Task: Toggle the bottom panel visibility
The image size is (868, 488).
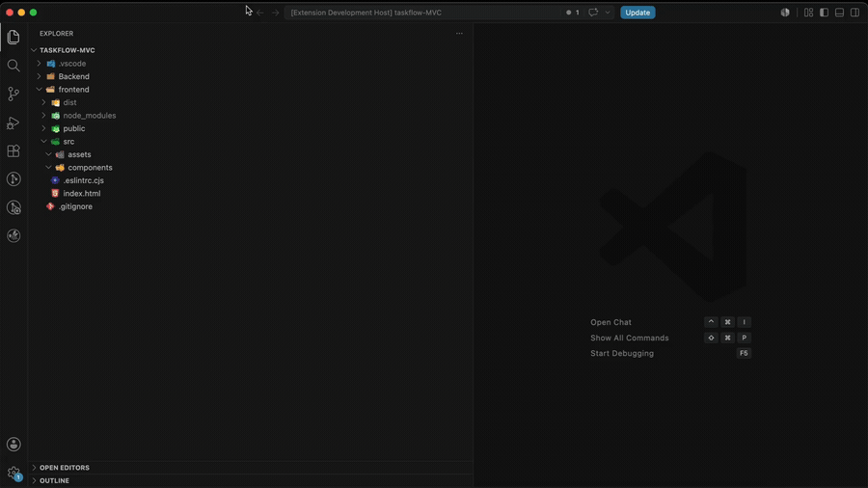Action: (839, 13)
